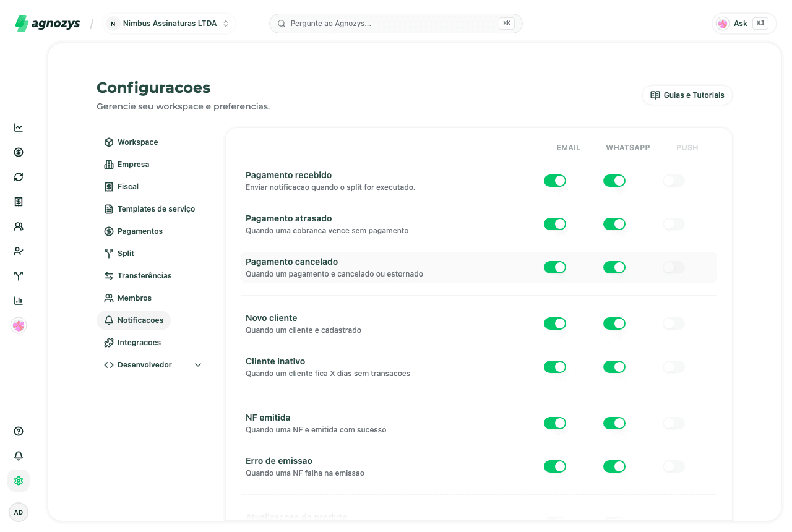This screenshot has height=532, width=792.
Task: Open the circular refresh arrows sidebar icon
Action: coord(19,177)
